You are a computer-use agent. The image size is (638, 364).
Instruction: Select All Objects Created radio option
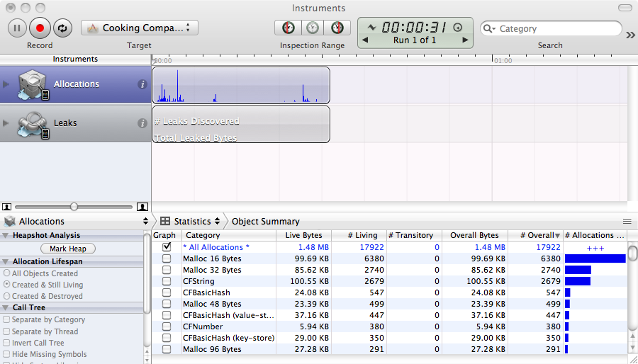pyautogui.click(x=7, y=273)
